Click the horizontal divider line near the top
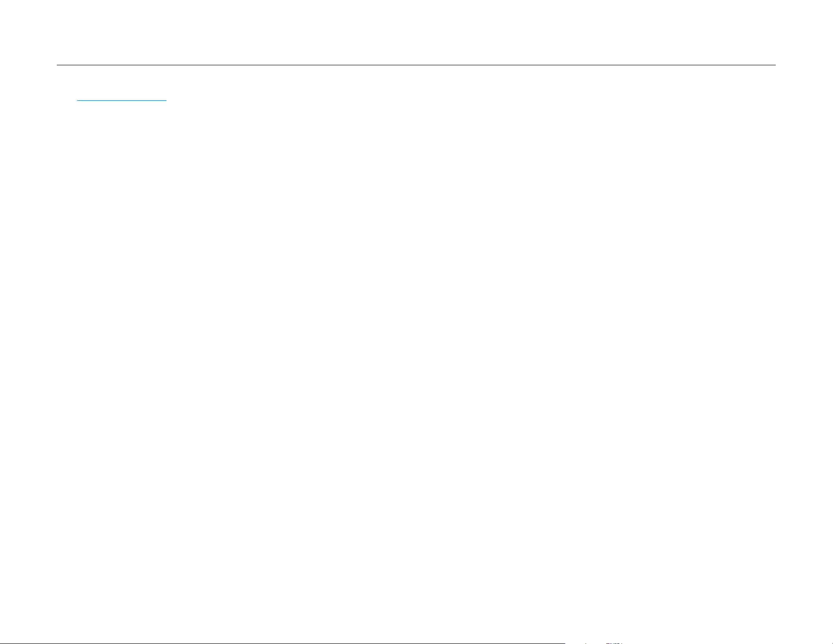This screenshot has height=644, width=833. [x=416, y=65]
